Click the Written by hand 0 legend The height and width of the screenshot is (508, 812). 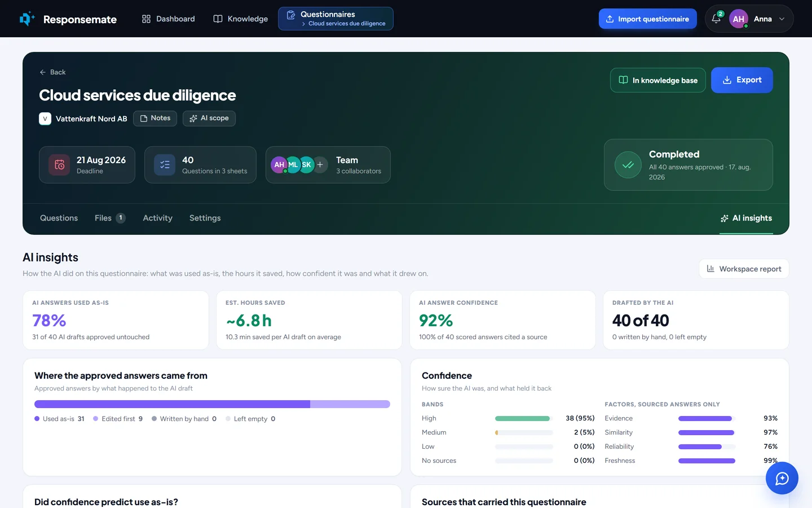pos(184,419)
